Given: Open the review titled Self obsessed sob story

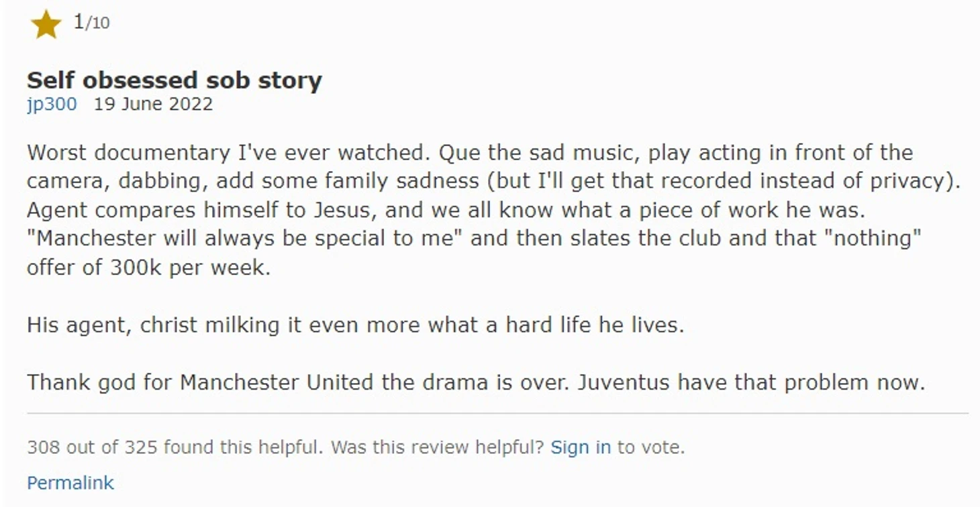Looking at the screenshot, I should point(175,80).
